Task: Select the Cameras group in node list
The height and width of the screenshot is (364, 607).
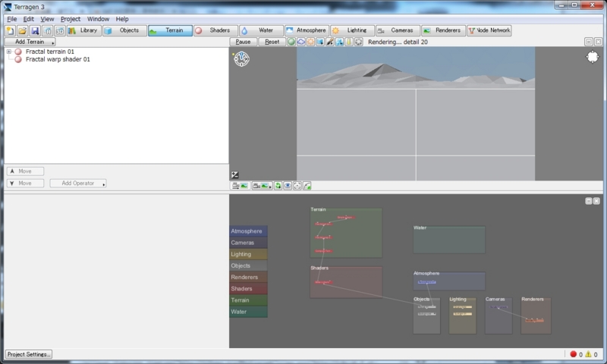Action: tap(248, 243)
